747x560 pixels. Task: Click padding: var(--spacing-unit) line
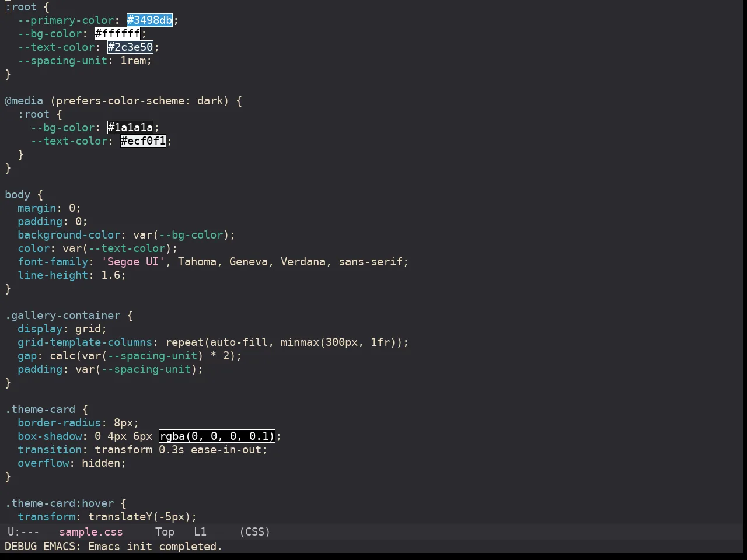tap(110, 369)
